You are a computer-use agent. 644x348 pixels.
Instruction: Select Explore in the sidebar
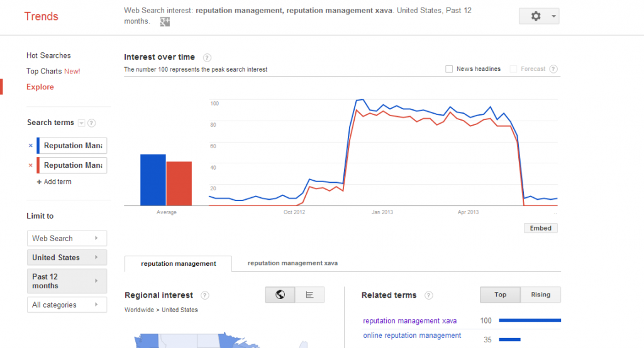click(x=40, y=87)
